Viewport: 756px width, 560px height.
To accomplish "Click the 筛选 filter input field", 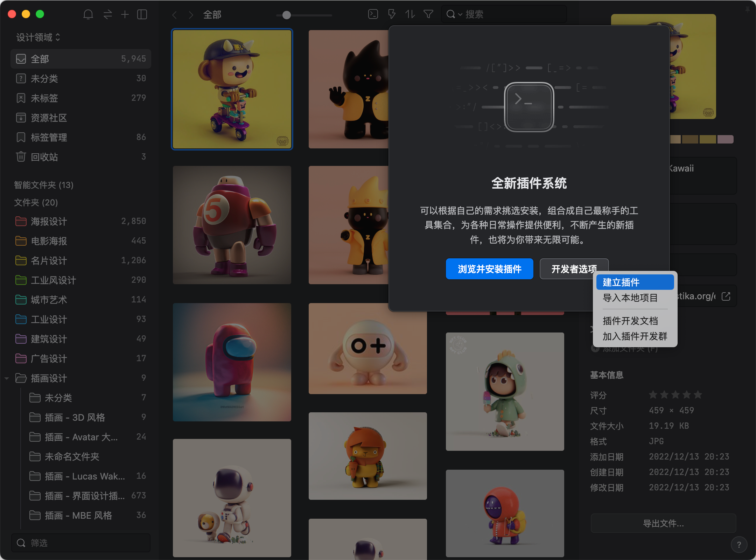I will (81, 543).
